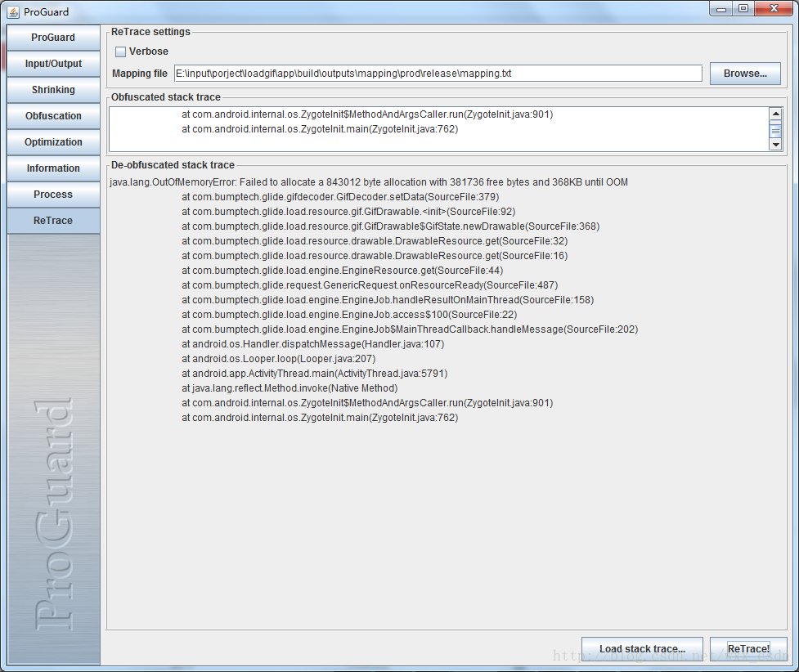Click the Looper.loop stack line
Viewport: 799px width, 672px height.
coord(279,360)
